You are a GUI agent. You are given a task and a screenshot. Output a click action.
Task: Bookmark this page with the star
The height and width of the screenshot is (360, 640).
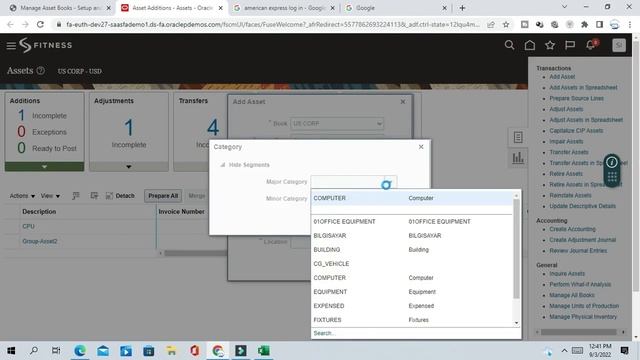(506, 24)
